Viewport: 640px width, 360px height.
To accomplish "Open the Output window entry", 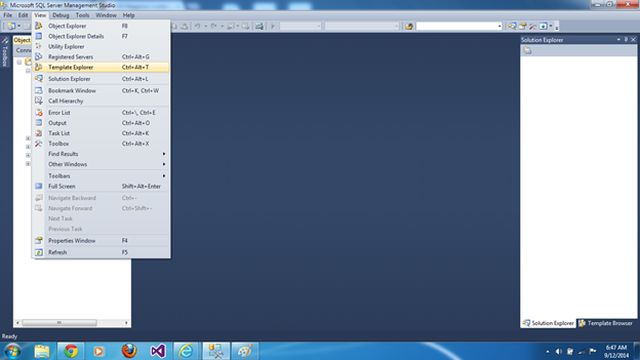I will pos(101,123).
